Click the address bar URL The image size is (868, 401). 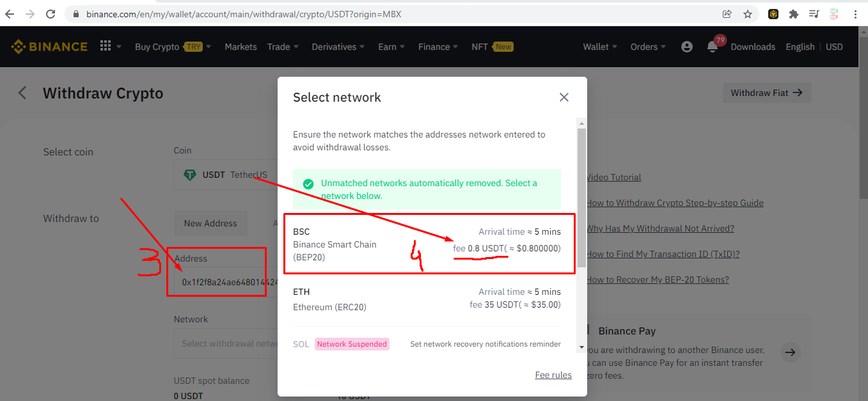point(244,13)
